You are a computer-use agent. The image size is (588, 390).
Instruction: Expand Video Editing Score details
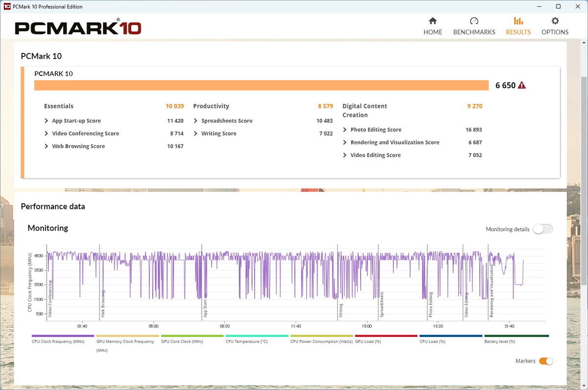(345, 155)
